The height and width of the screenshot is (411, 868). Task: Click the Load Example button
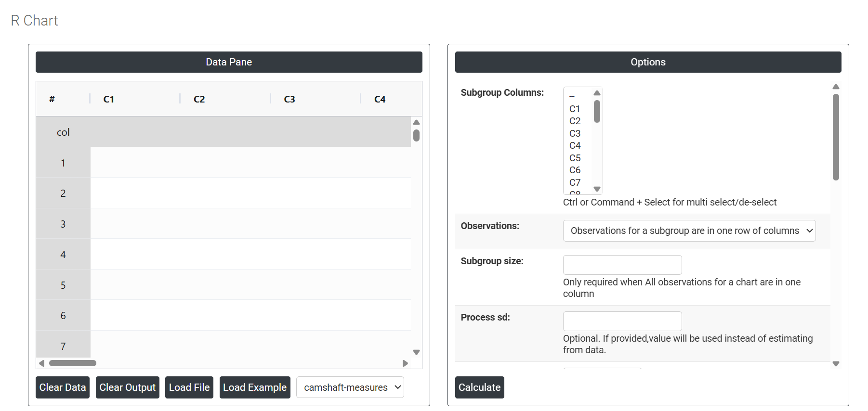(254, 387)
